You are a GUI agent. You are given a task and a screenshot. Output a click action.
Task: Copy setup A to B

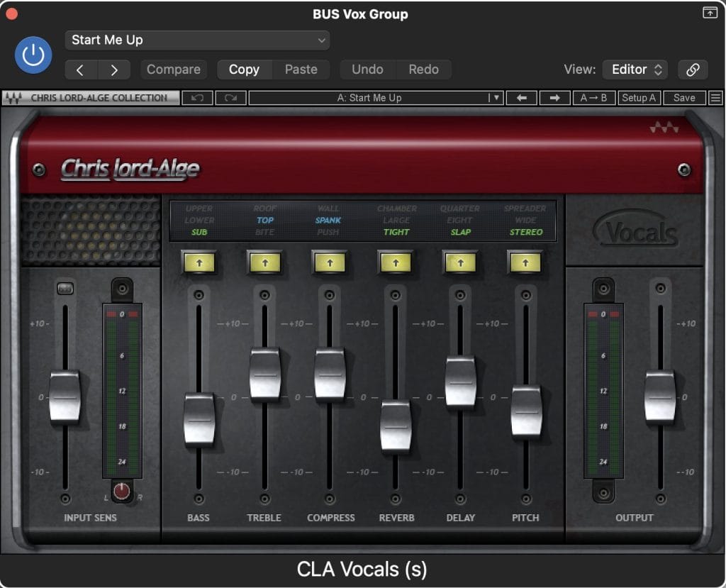[x=593, y=98]
